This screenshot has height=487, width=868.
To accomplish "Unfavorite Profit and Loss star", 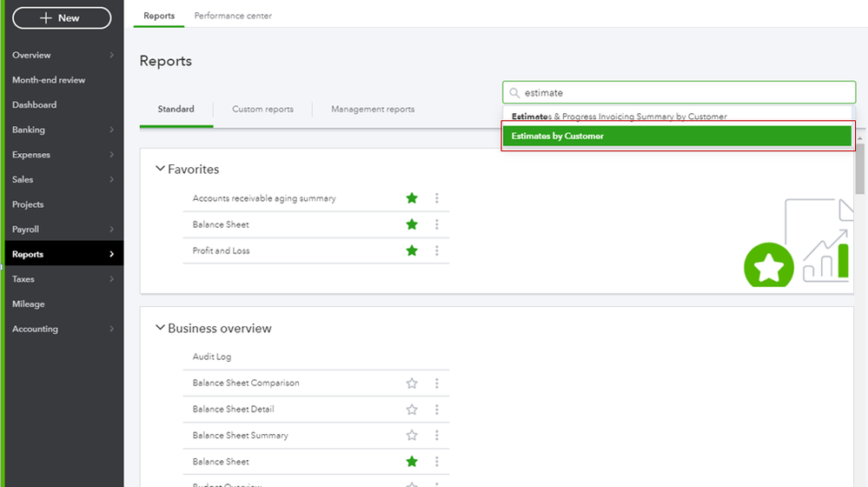I will click(411, 250).
